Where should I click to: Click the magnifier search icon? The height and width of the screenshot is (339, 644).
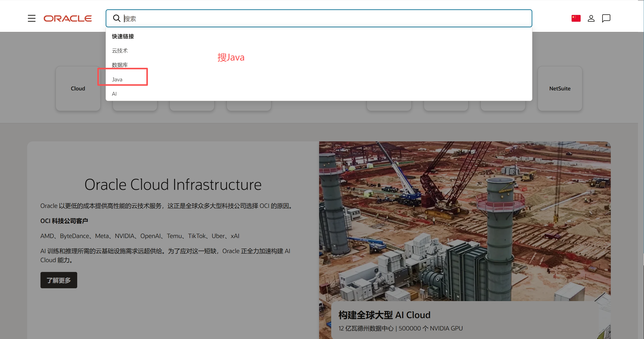pyautogui.click(x=116, y=18)
